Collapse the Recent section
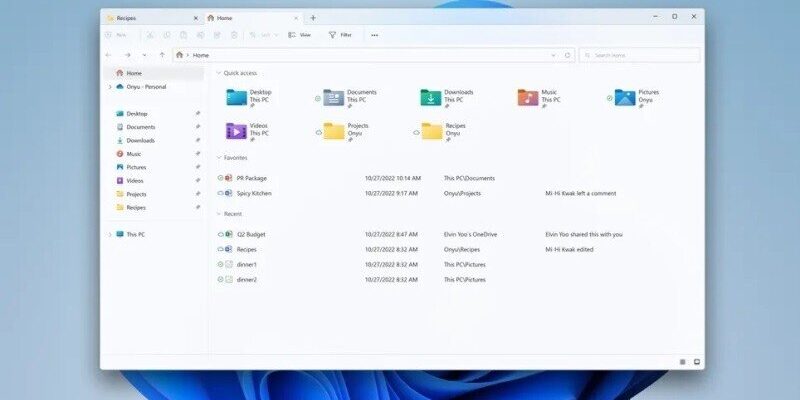This screenshot has height=400, width=800. click(x=219, y=214)
